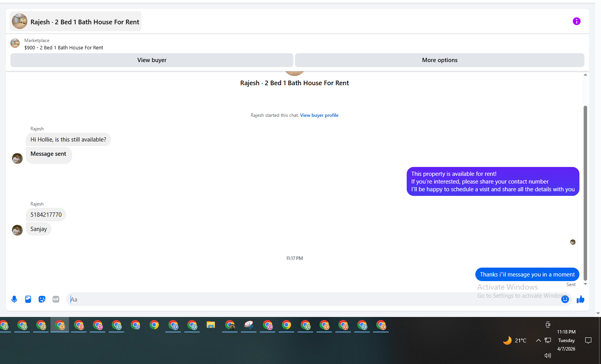Open conversation information with the purple info icon
The width and height of the screenshot is (601, 364).
pos(576,21)
